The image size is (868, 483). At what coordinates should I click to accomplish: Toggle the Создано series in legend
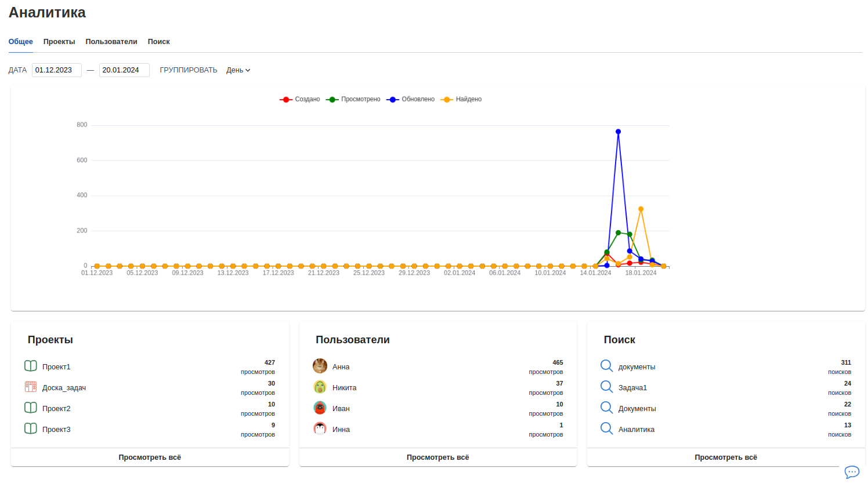300,100
